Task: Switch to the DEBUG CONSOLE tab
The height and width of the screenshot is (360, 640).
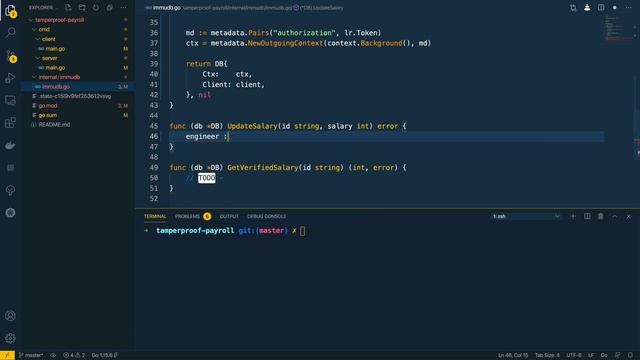Action: coord(267,216)
